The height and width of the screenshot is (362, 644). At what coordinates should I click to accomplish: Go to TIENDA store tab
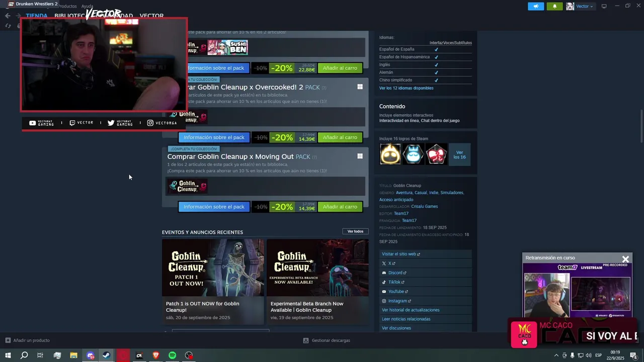coord(36,16)
